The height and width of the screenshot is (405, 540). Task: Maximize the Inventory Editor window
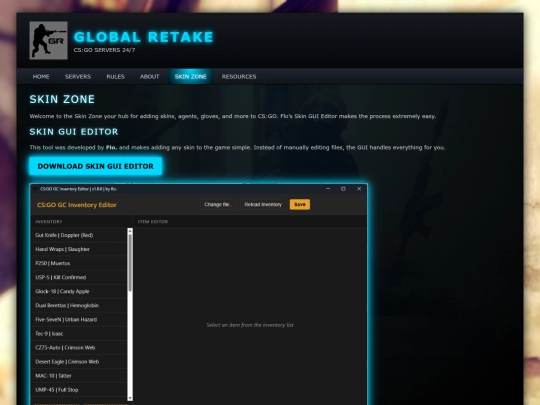pyautogui.click(x=343, y=189)
